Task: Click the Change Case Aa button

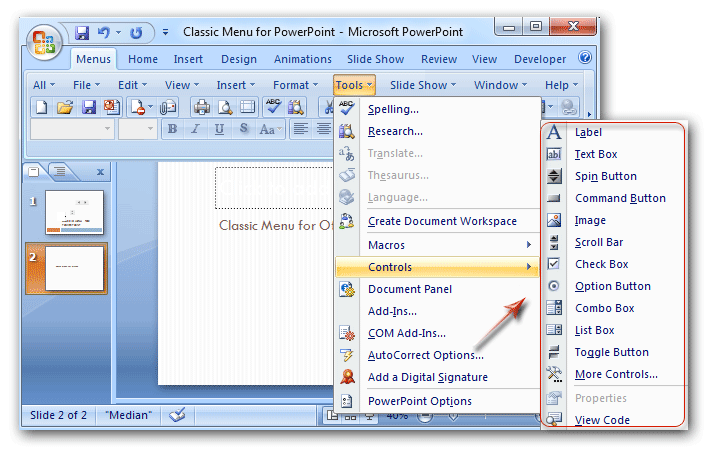Action: [270, 129]
